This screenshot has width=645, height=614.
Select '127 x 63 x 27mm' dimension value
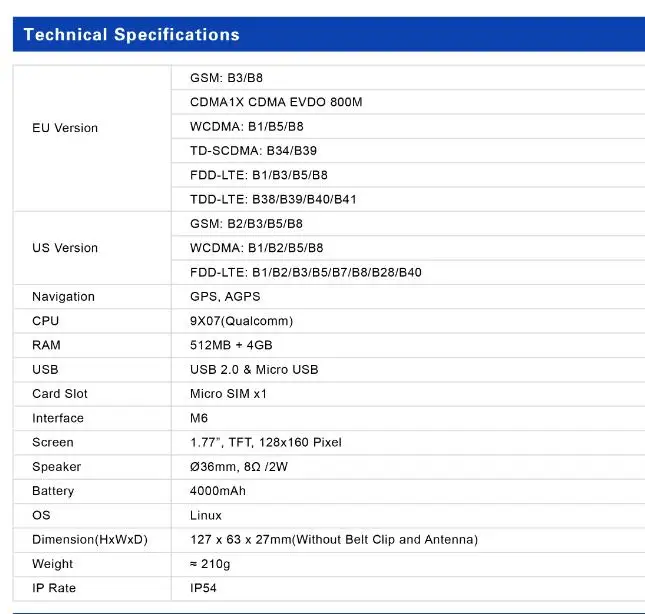(241, 540)
